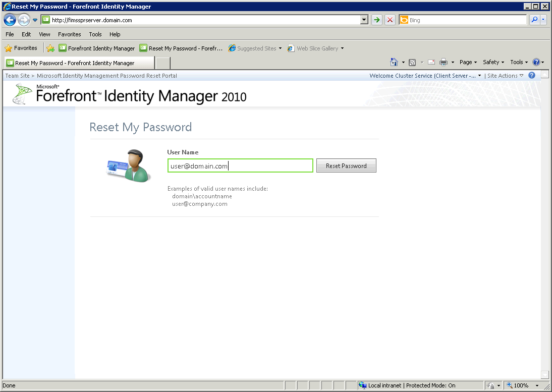Image resolution: width=552 pixels, height=392 pixels.
Task: Click the Print icon
Action: tap(444, 62)
